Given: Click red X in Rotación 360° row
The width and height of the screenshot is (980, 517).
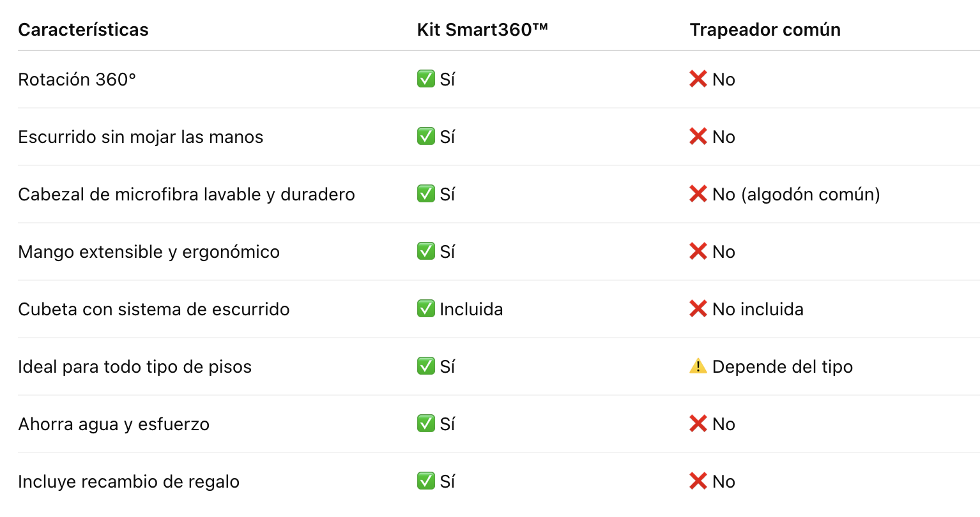Looking at the screenshot, I should coord(698,79).
